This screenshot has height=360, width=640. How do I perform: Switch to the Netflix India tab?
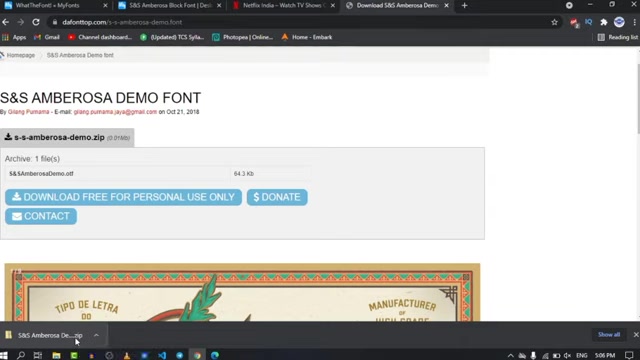pos(283,5)
